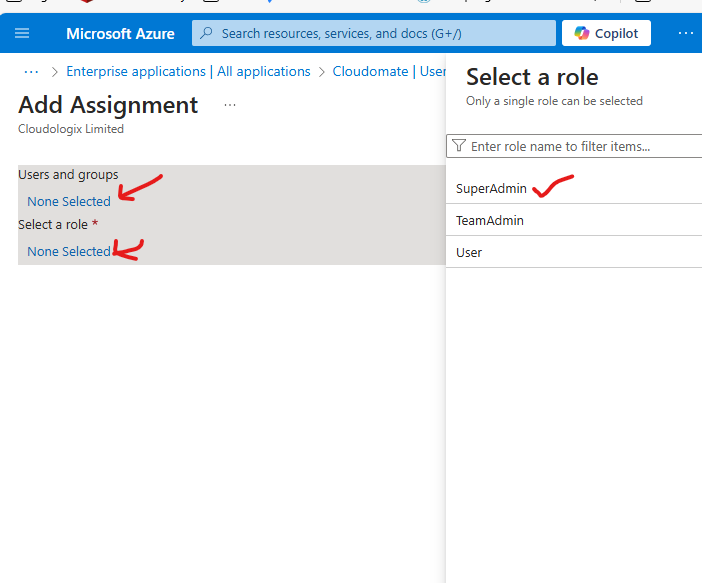Click the Add Assignment page heading
The image size is (702, 583).
[108, 106]
